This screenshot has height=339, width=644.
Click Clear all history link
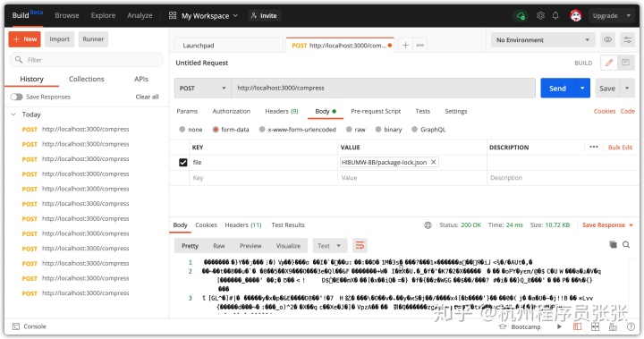tap(147, 97)
